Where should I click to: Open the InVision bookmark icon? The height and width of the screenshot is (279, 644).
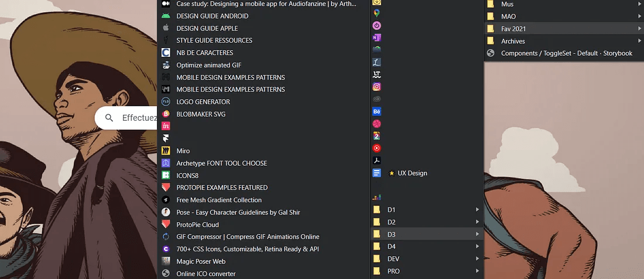pos(166,126)
